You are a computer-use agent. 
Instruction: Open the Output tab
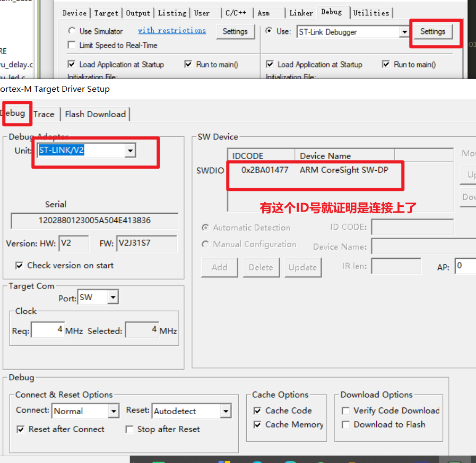(138, 13)
